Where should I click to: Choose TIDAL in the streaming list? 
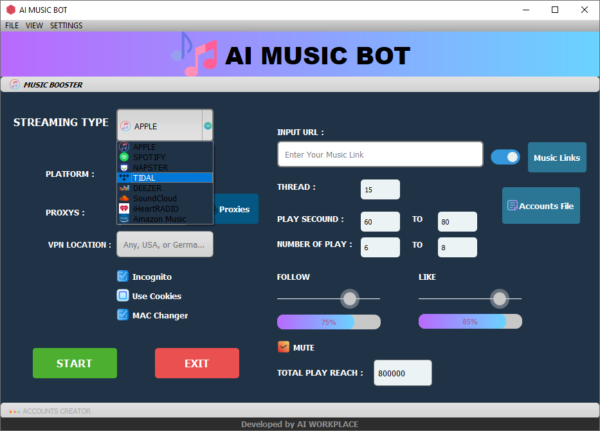pyautogui.click(x=165, y=178)
